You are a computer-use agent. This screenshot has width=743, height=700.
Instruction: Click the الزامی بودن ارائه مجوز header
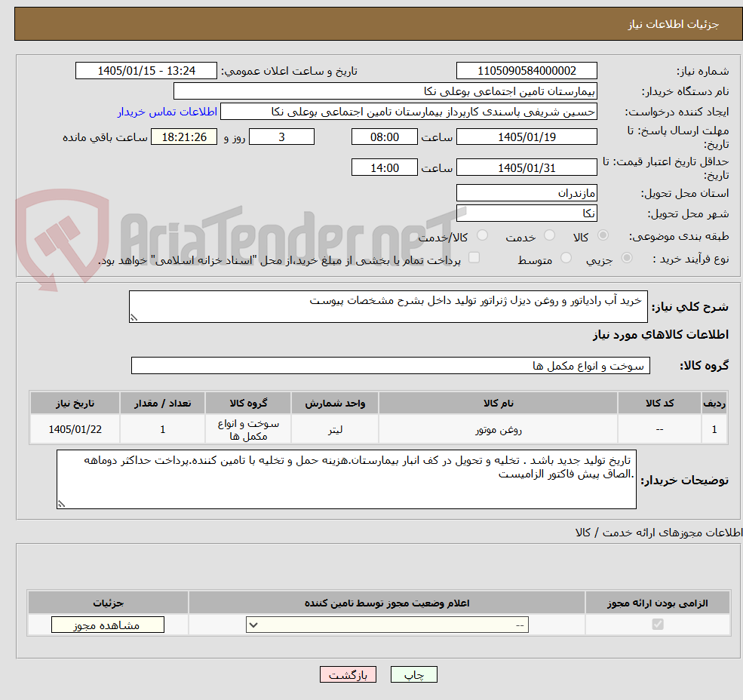658,603
